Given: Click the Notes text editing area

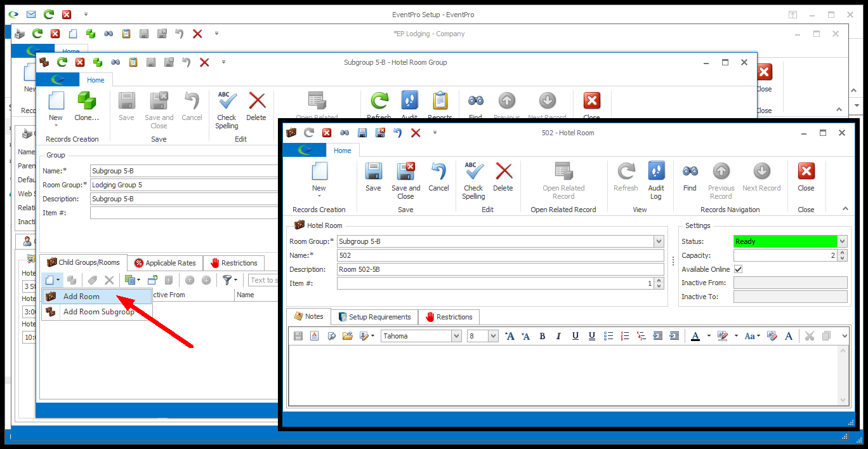Looking at the screenshot, I should pyautogui.click(x=563, y=375).
